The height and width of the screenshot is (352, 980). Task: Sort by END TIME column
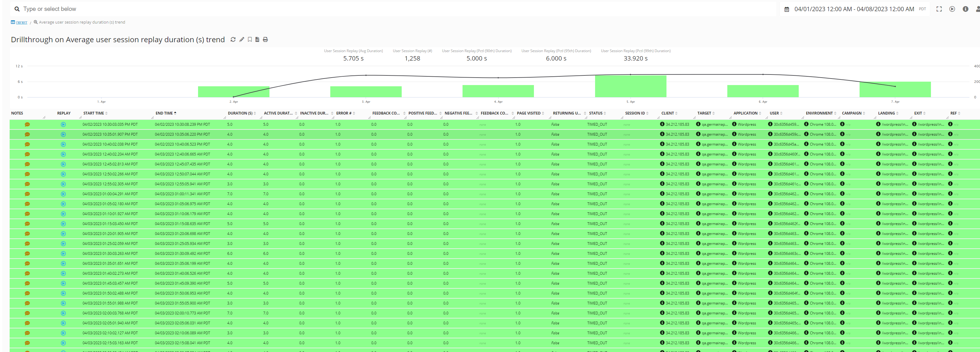(x=164, y=113)
